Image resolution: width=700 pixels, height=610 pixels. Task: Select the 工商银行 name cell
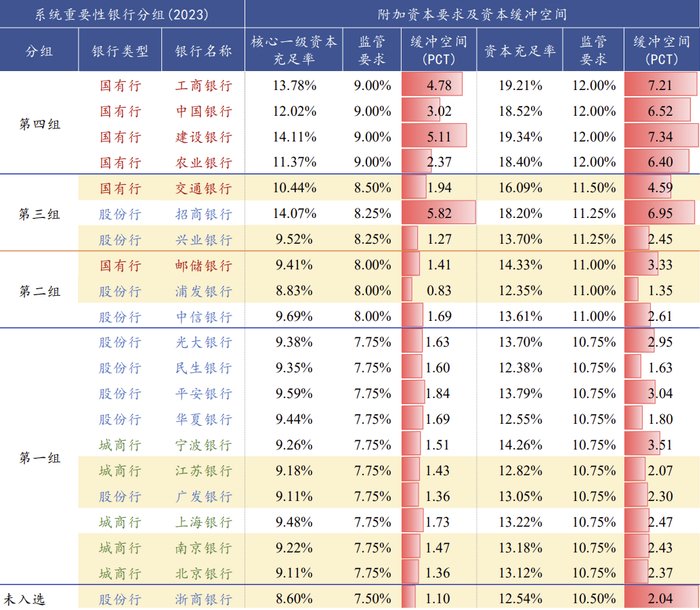click(204, 85)
